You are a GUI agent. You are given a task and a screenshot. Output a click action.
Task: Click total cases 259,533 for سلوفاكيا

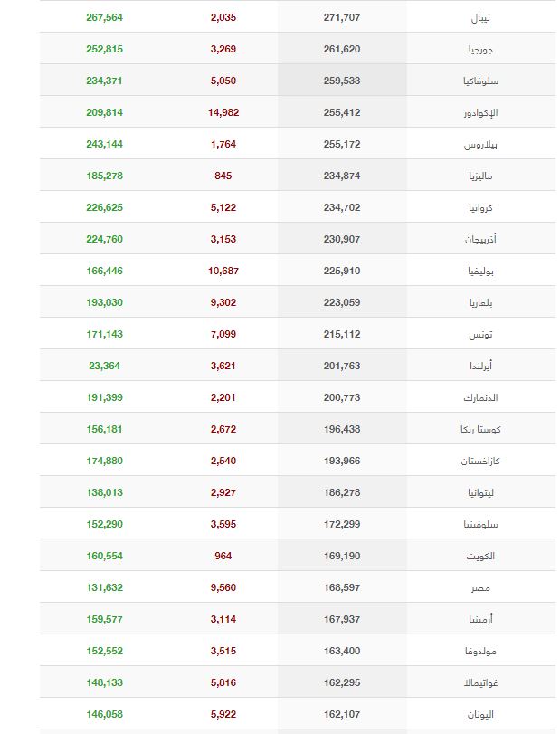342,81
